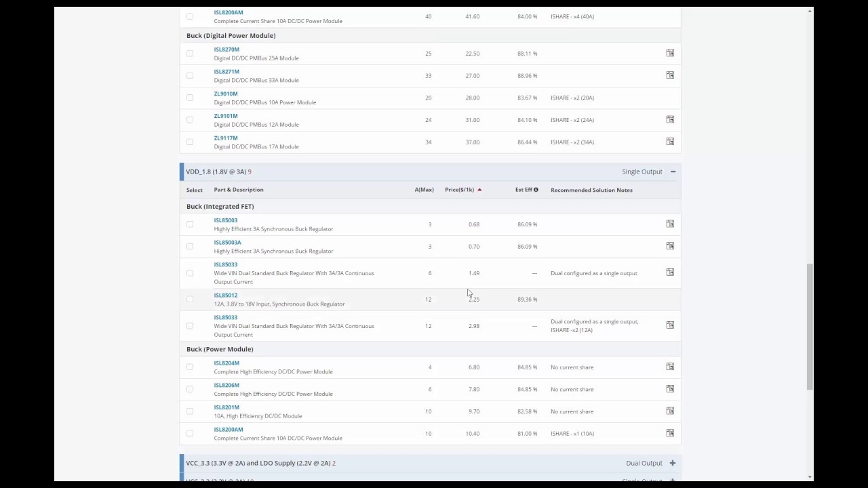868x488 pixels.
Task: Open design icon for ISL8270M row
Action: pos(670,53)
